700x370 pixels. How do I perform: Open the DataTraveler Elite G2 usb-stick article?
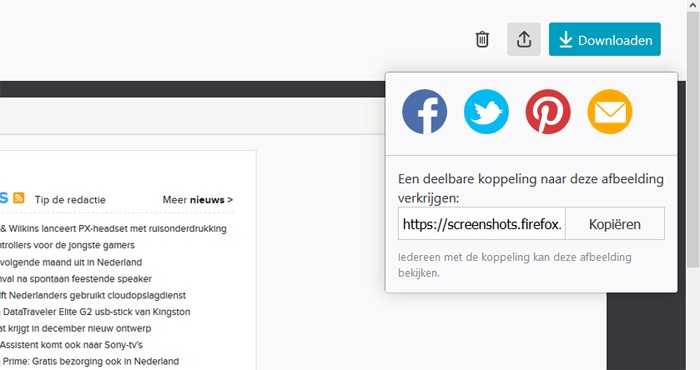[95, 312]
